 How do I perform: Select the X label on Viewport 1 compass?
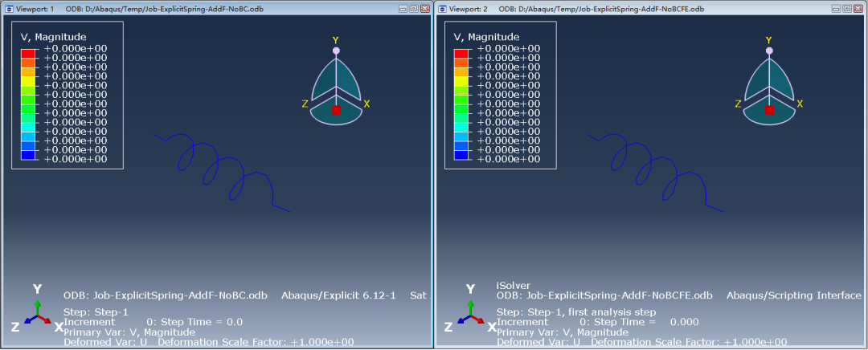pos(366,104)
